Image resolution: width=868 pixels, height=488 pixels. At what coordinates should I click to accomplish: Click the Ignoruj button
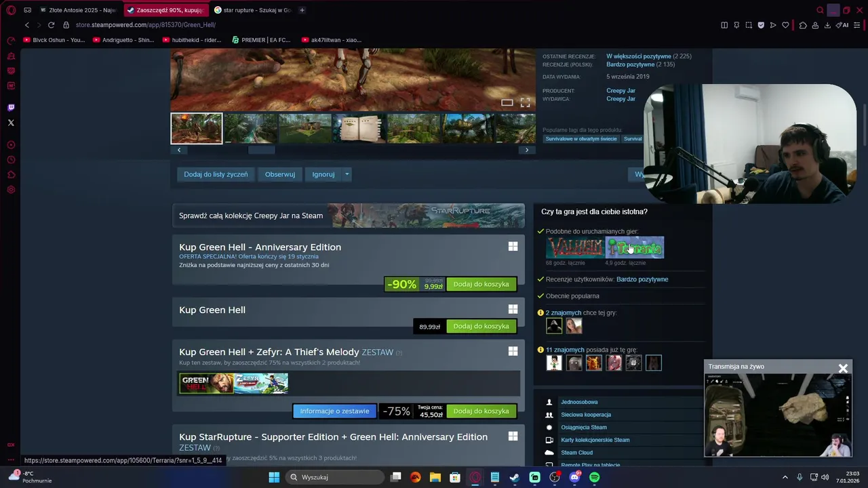click(x=323, y=174)
